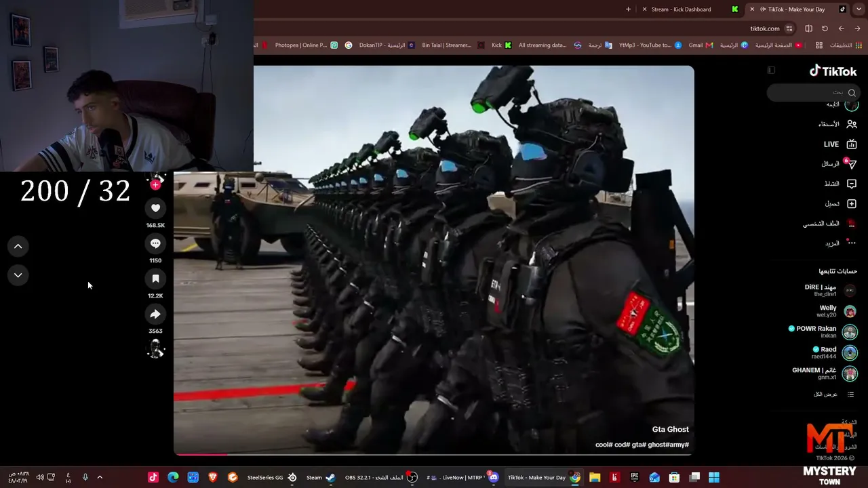This screenshot has width=868, height=488.
Task: Open the taskbar clock and date
Action: (x=18, y=477)
